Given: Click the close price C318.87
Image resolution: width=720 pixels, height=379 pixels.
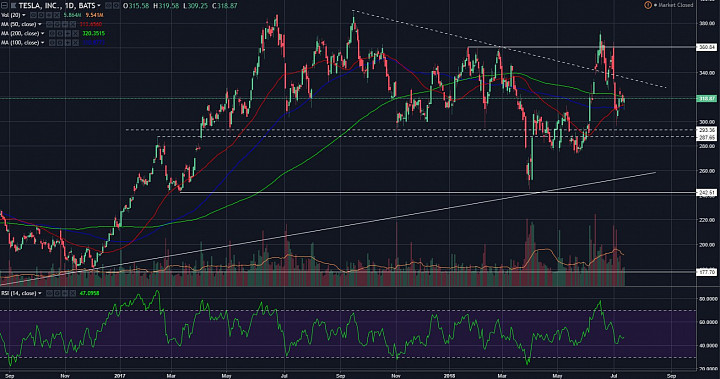Looking at the screenshot, I should (225, 6).
